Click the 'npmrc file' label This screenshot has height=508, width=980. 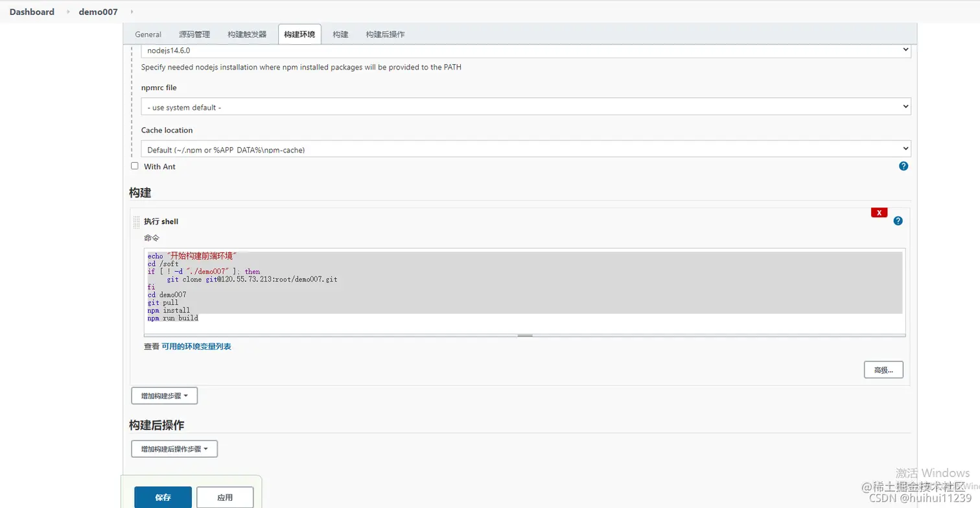tap(159, 88)
